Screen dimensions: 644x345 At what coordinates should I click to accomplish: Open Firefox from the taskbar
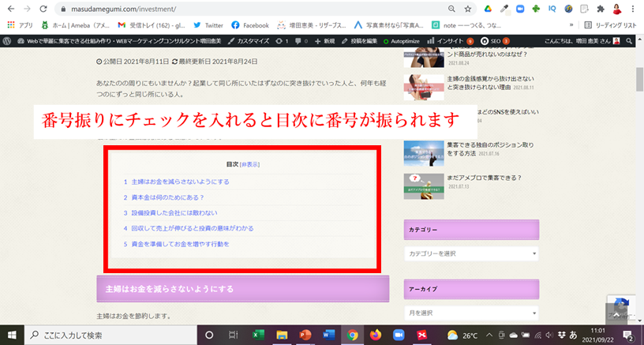click(376, 336)
